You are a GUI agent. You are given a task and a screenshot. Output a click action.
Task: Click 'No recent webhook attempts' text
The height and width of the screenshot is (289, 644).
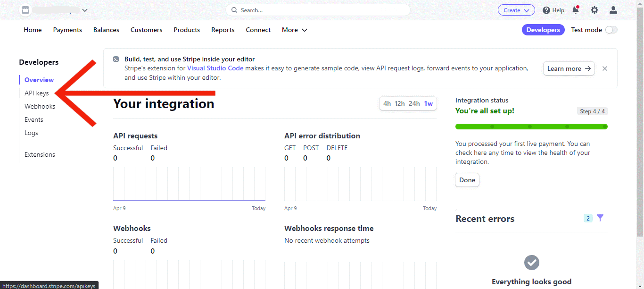pos(327,241)
